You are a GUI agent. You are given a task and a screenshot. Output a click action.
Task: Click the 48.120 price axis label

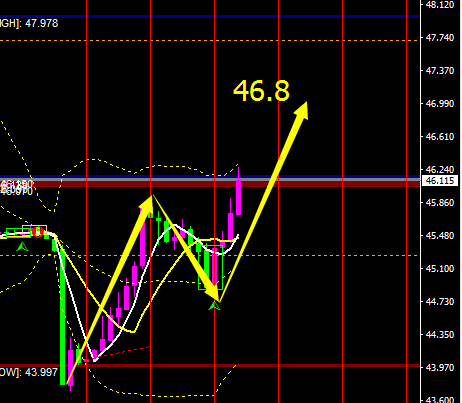point(440,5)
